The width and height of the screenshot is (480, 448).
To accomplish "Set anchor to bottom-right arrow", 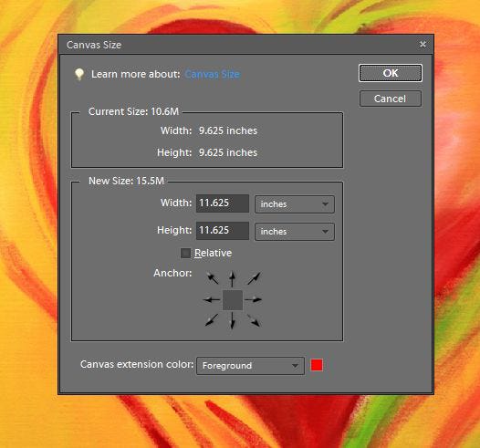I will pos(254,320).
